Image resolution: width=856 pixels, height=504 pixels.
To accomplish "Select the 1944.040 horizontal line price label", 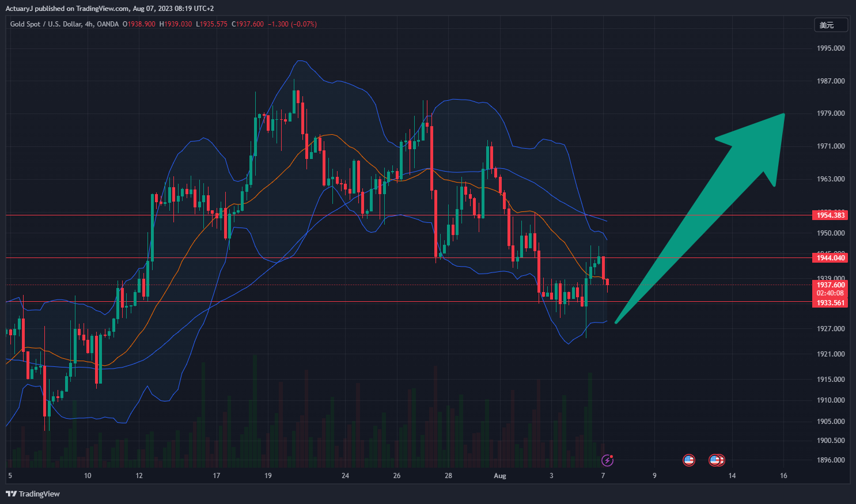I will click(x=830, y=258).
